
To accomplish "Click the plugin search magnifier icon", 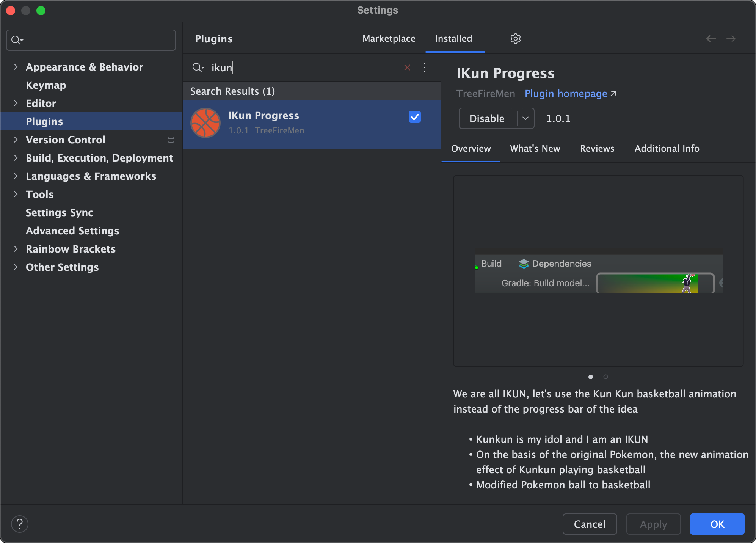I will click(x=198, y=67).
